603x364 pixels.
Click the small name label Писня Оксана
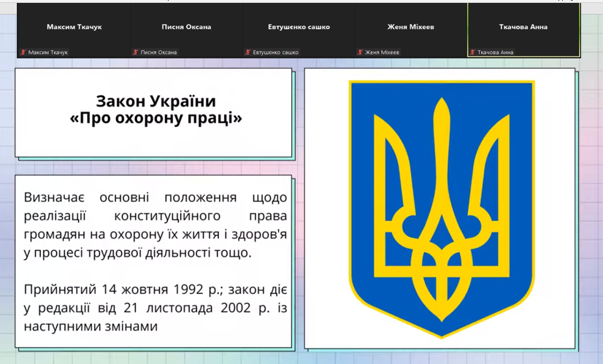[x=158, y=53]
